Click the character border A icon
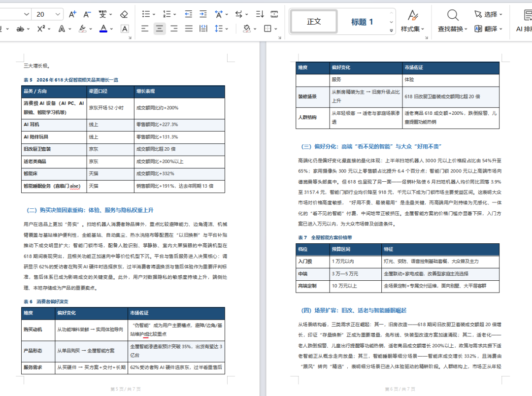This screenshot has width=532, height=396. [125, 29]
